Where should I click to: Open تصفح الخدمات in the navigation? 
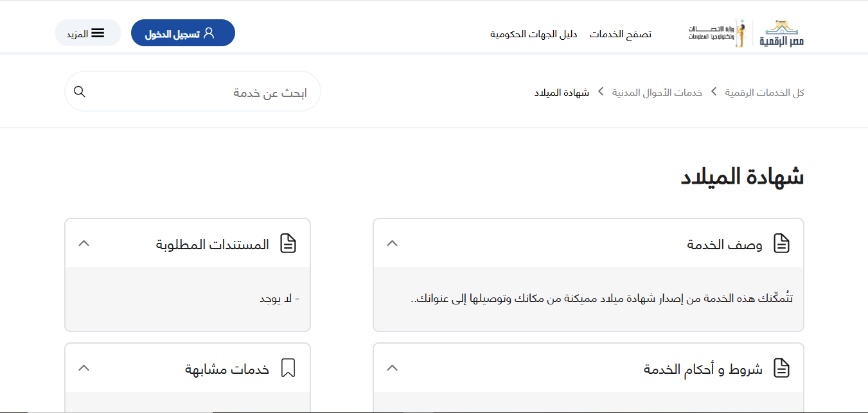620,34
